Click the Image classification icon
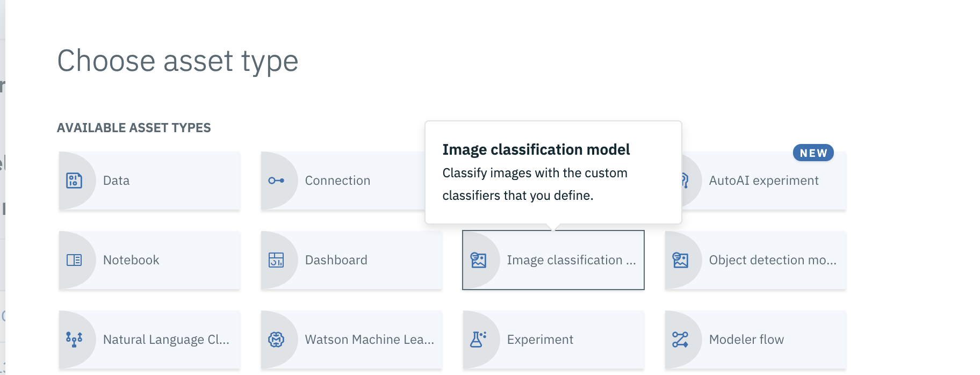The image size is (980, 375). pos(478,260)
